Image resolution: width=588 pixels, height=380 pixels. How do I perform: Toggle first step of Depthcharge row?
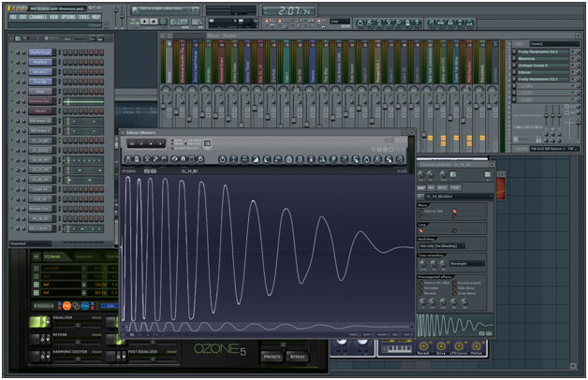click(65, 52)
